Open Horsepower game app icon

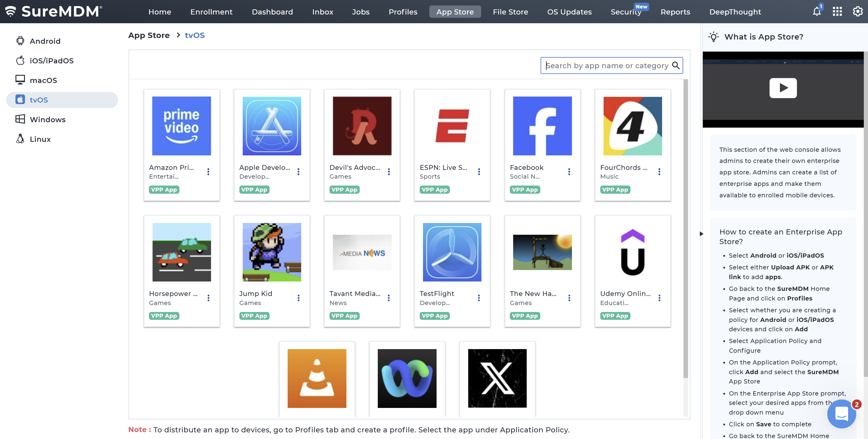click(181, 252)
